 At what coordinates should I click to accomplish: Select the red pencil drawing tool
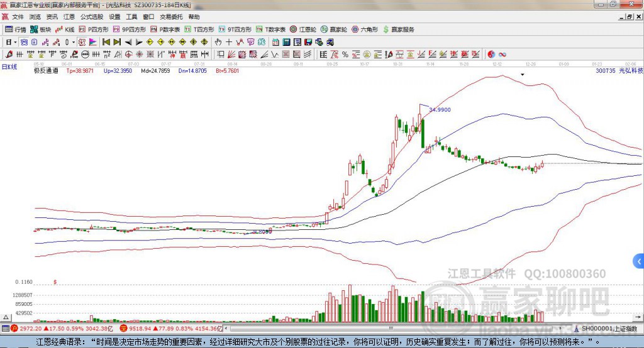[x=9, y=54]
